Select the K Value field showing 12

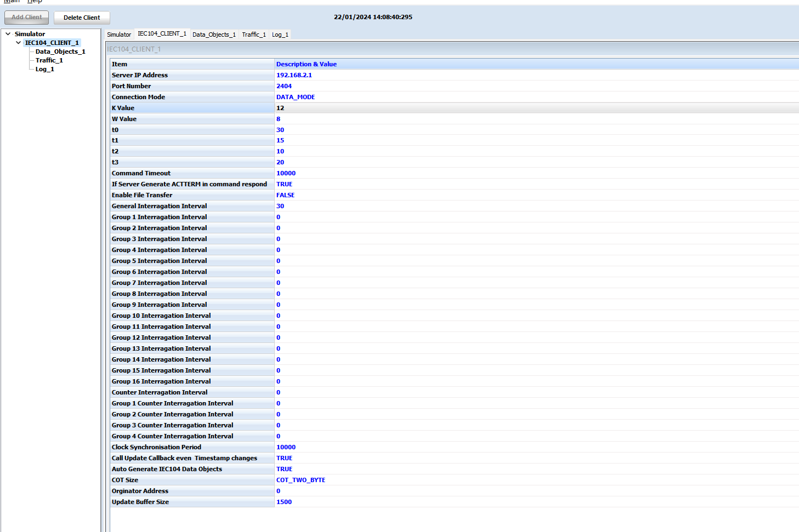click(x=536, y=108)
